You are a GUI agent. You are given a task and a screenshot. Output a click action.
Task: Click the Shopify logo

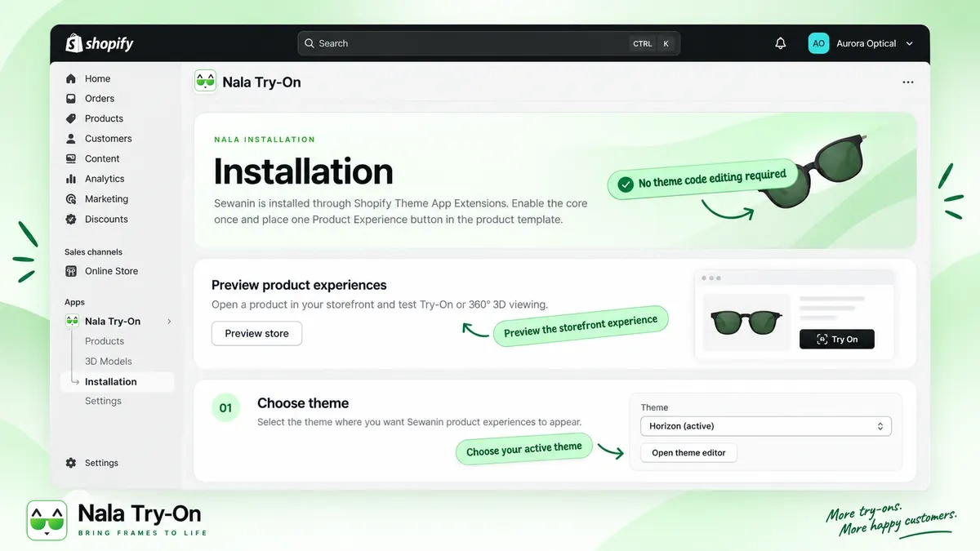pyautogui.click(x=99, y=43)
